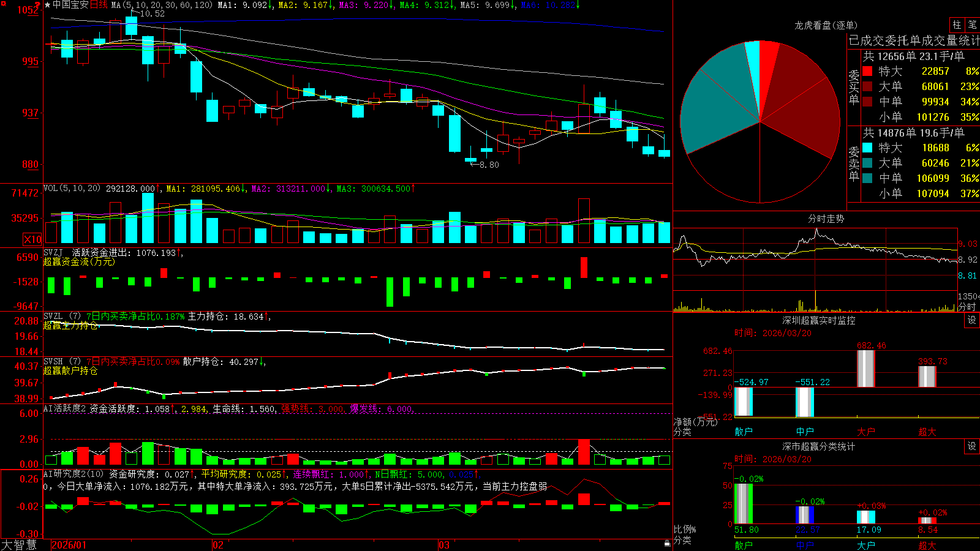This screenshot has height=551, width=980.
Task: Click the teal 中单 sell-order legend square
Action: click(867, 178)
